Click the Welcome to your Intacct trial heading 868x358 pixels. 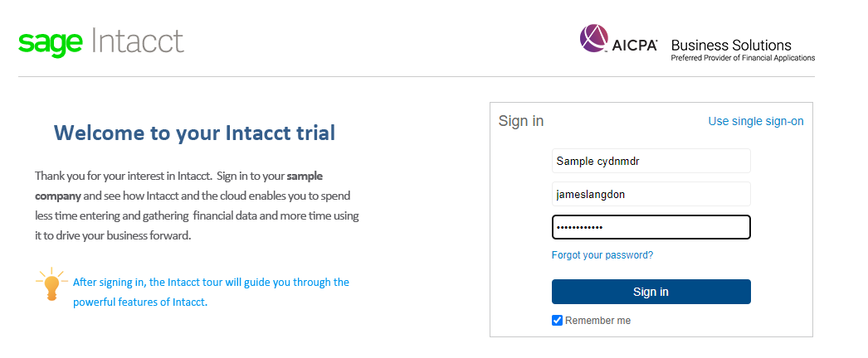tap(194, 133)
